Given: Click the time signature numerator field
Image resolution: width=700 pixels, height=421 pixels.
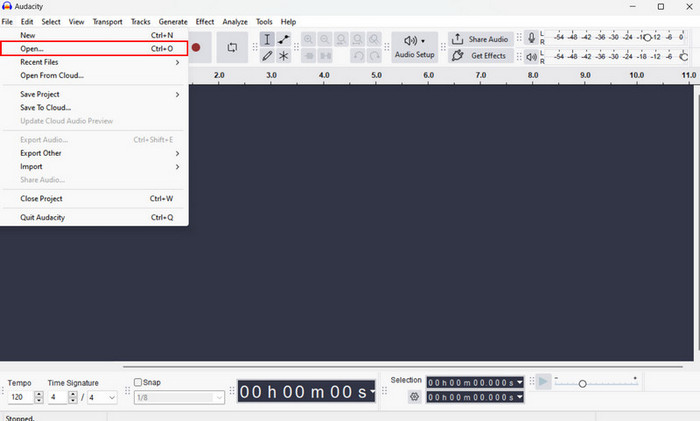Looking at the screenshot, I should point(58,397).
